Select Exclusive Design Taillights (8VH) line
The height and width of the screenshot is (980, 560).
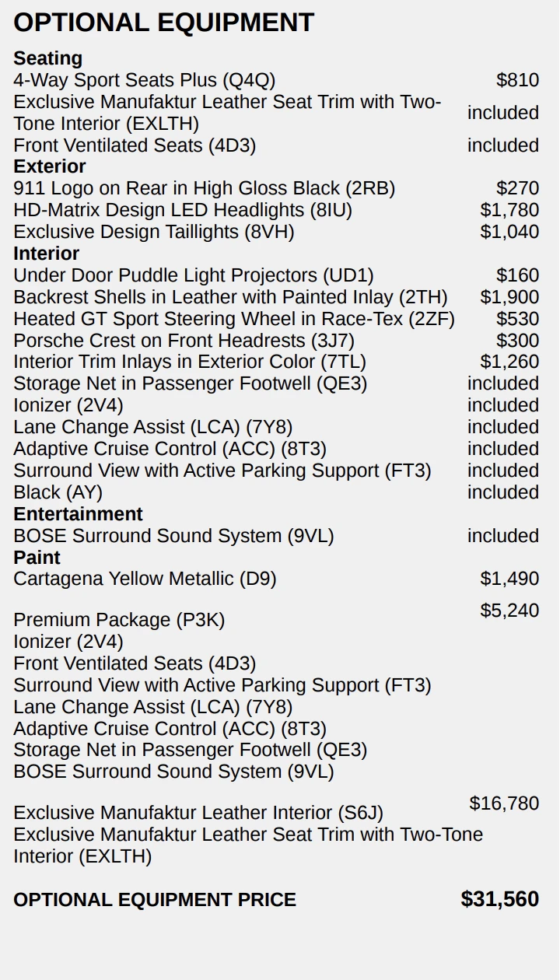click(153, 232)
